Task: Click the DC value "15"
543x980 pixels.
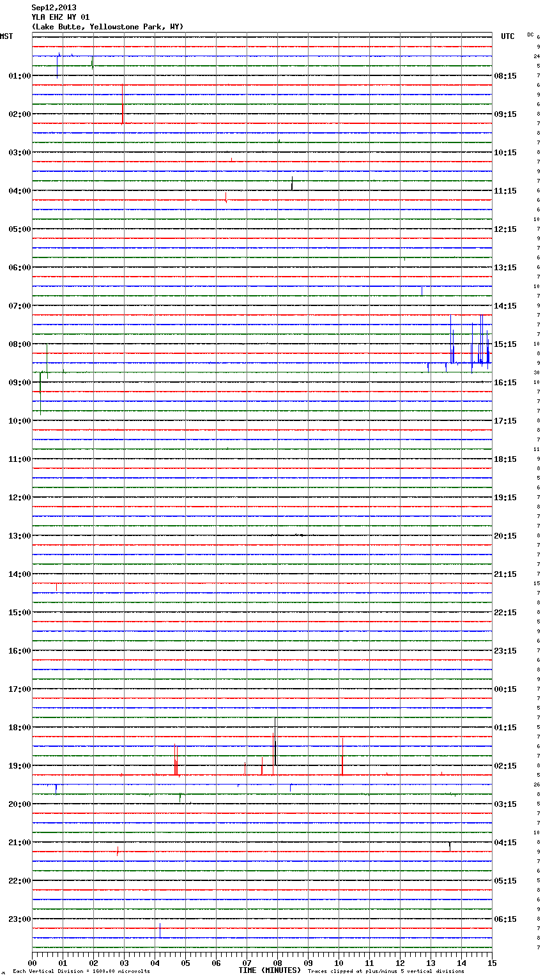Action: click(537, 584)
